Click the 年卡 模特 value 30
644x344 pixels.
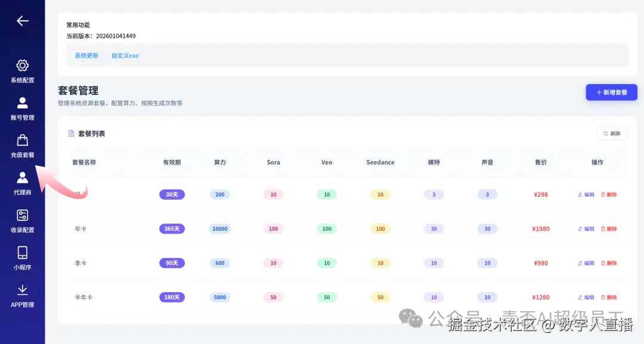434,229
